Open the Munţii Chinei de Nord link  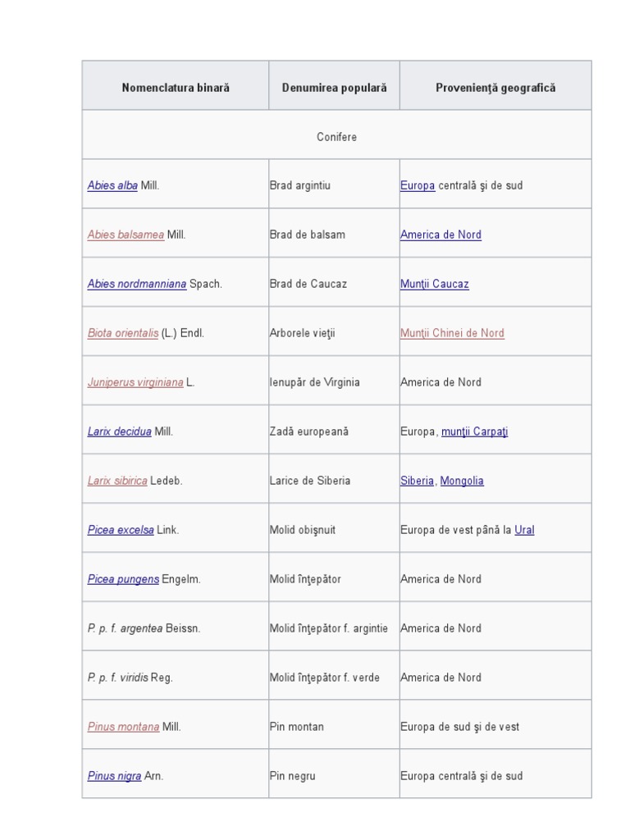click(452, 333)
